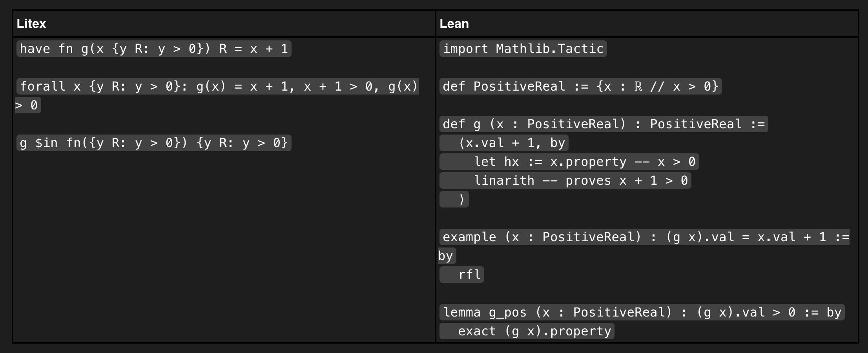Click the 'exact (g x).property' line
The width and height of the screenshot is (868, 353).
pos(534,331)
